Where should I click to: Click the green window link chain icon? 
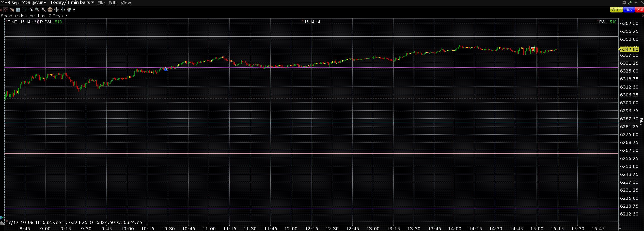(x=630, y=3)
